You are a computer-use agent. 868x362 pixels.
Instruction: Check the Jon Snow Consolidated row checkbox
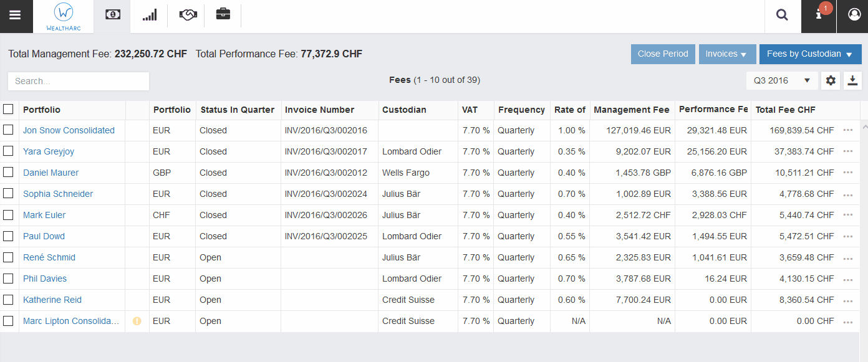coord(8,130)
